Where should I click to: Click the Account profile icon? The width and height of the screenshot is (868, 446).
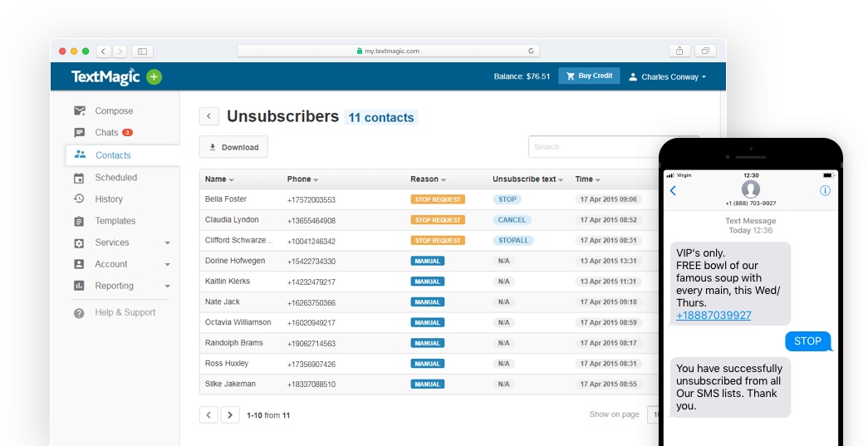tap(79, 264)
